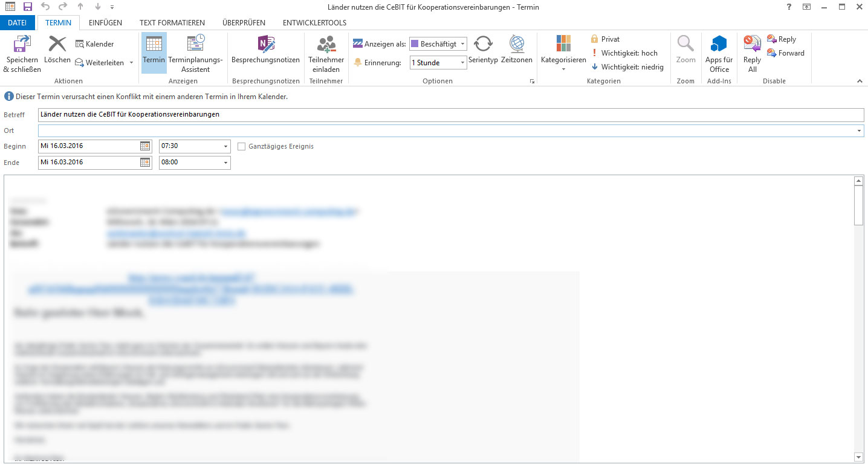Click the Forward add-in button

(786, 53)
